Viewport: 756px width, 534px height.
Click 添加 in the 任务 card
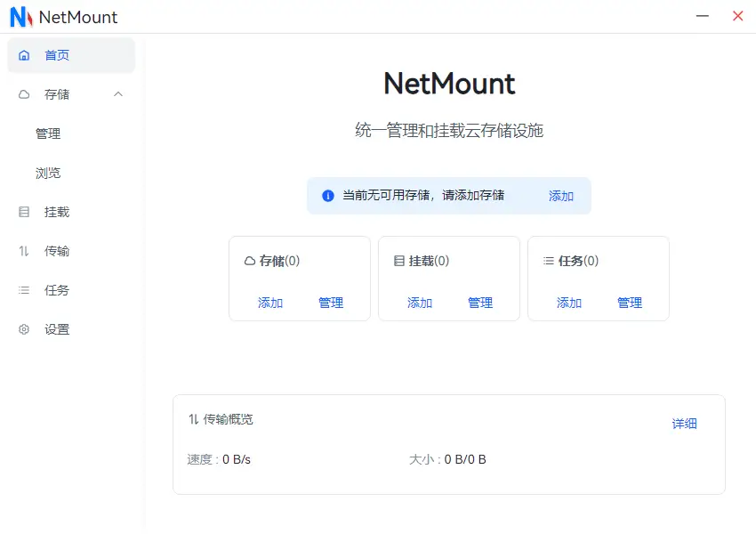(569, 303)
